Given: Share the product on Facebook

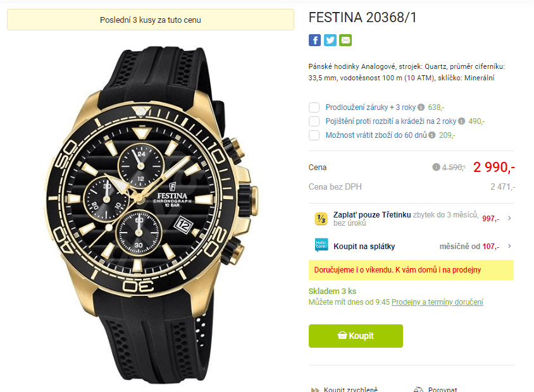Looking at the screenshot, I should [314, 40].
